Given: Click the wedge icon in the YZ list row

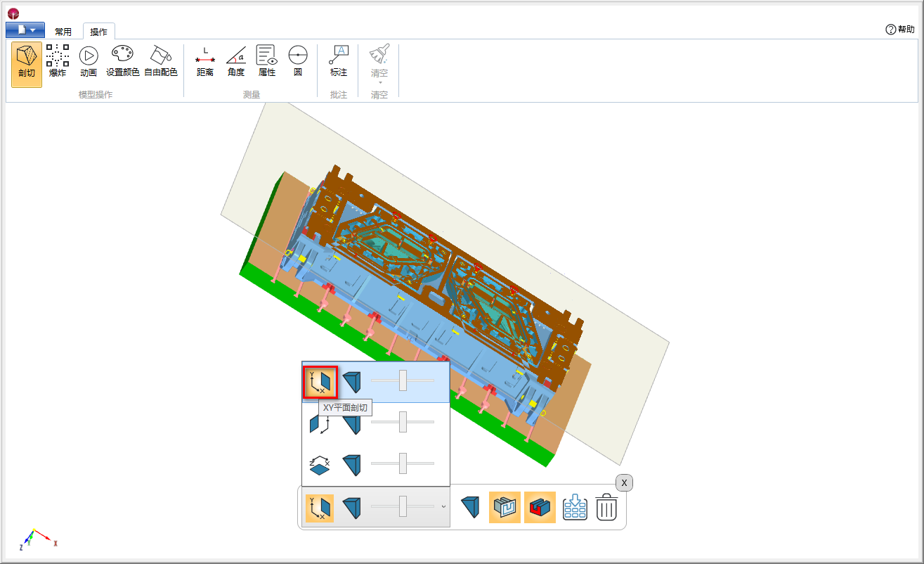Looking at the screenshot, I should tap(352, 423).
